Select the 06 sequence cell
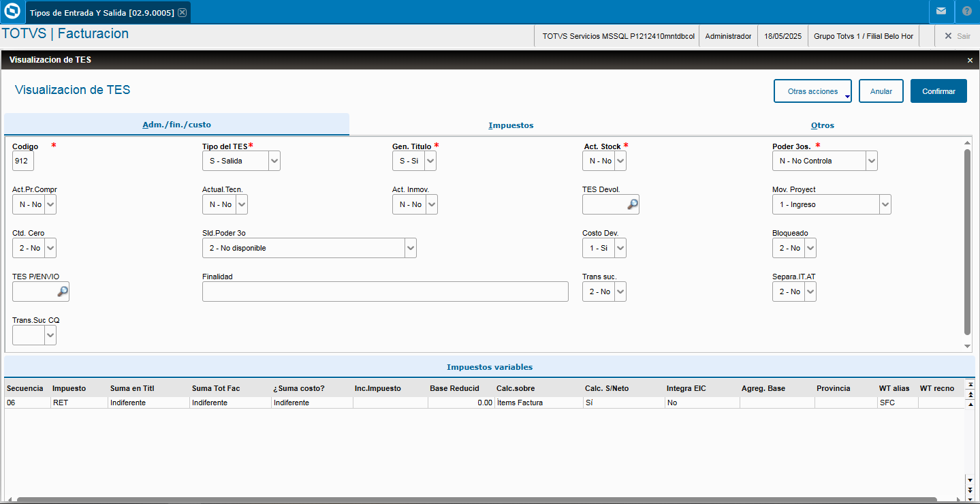The height and width of the screenshot is (504, 980). 27,403
